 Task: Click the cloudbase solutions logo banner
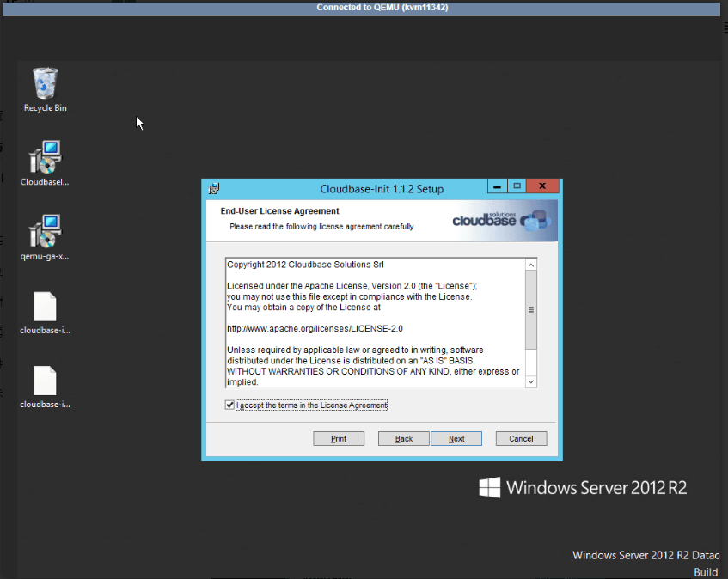click(x=502, y=221)
